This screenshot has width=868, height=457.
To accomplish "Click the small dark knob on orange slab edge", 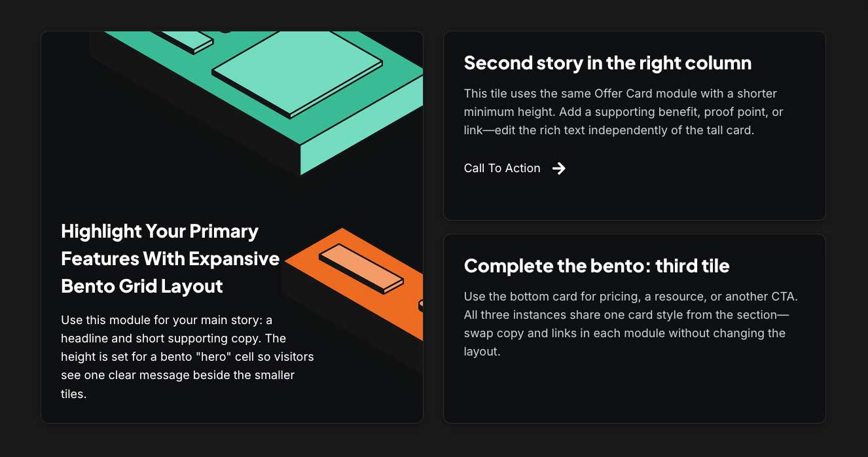I will [421, 304].
